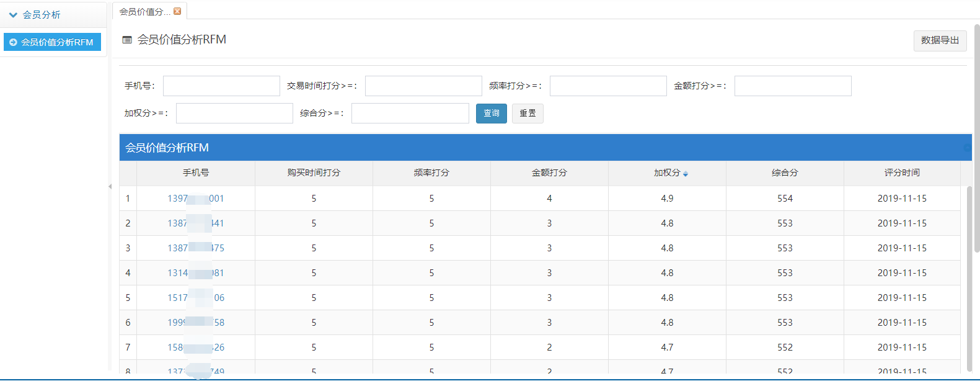Click the 金额打分 column header
980x381 pixels.
(549, 173)
